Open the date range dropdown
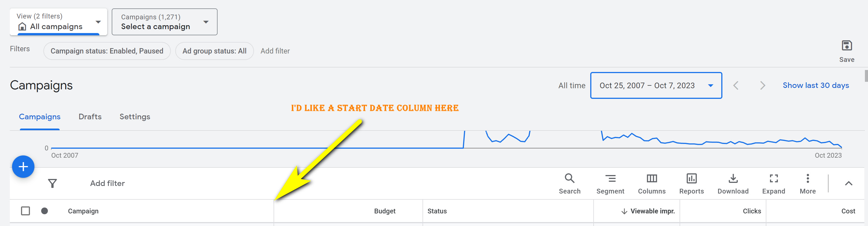Screen dimensions: 868x226 click(x=656, y=85)
